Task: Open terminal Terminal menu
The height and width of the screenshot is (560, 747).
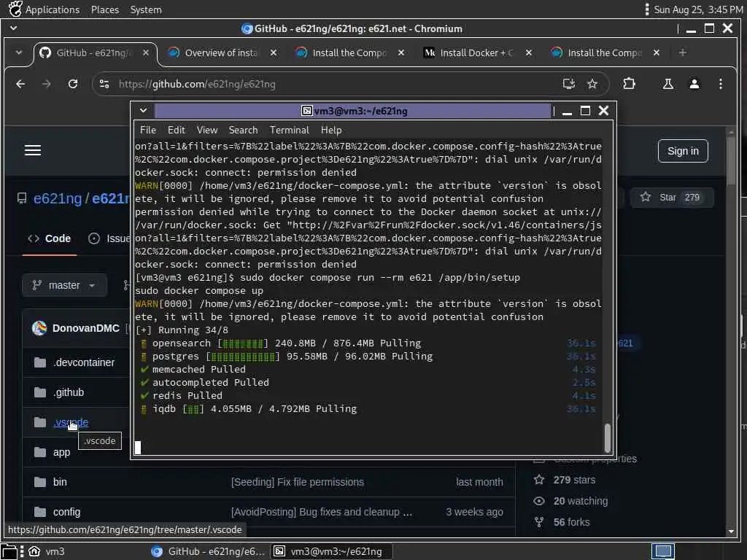Action: pyautogui.click(x=289, y=130)
